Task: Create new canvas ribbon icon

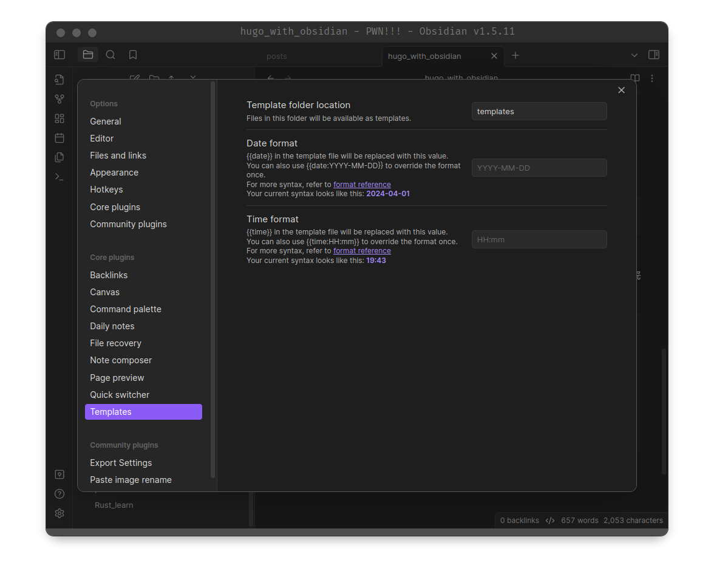Action: [x=59, y=118]
